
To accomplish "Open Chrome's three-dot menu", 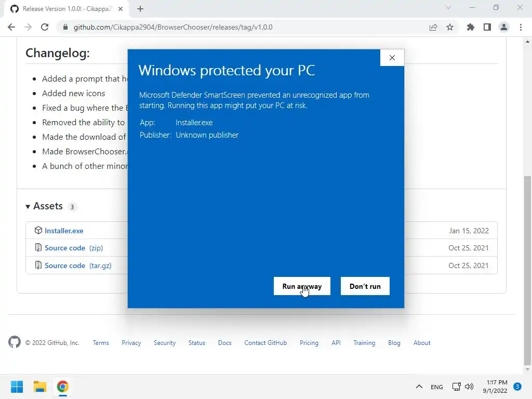I will point(521,27).
